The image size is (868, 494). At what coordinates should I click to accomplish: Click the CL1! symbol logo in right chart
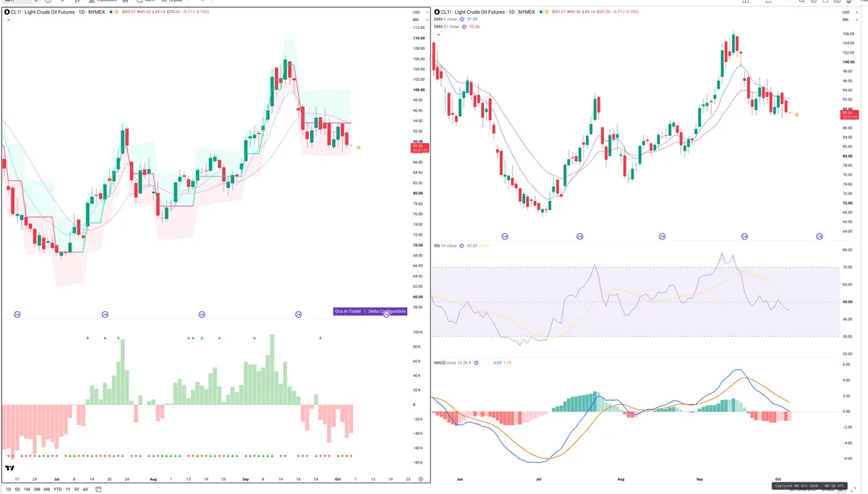coord(436,12)
